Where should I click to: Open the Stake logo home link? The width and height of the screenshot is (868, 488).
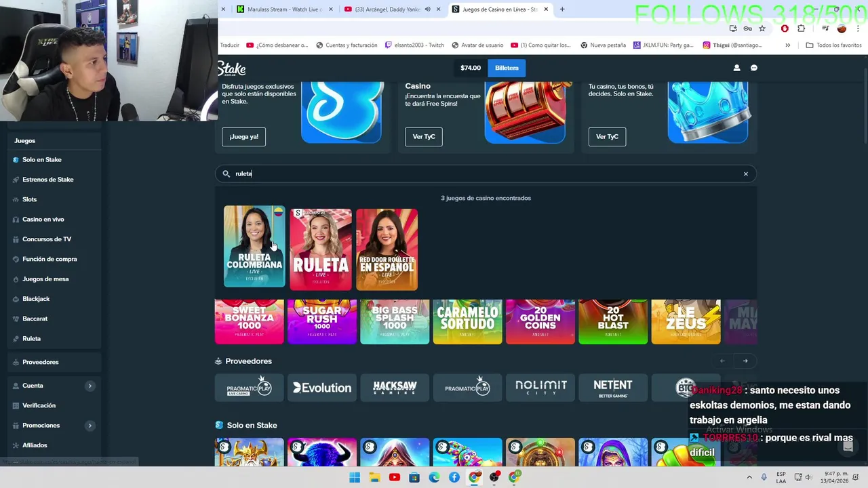[x=232, y=68]
